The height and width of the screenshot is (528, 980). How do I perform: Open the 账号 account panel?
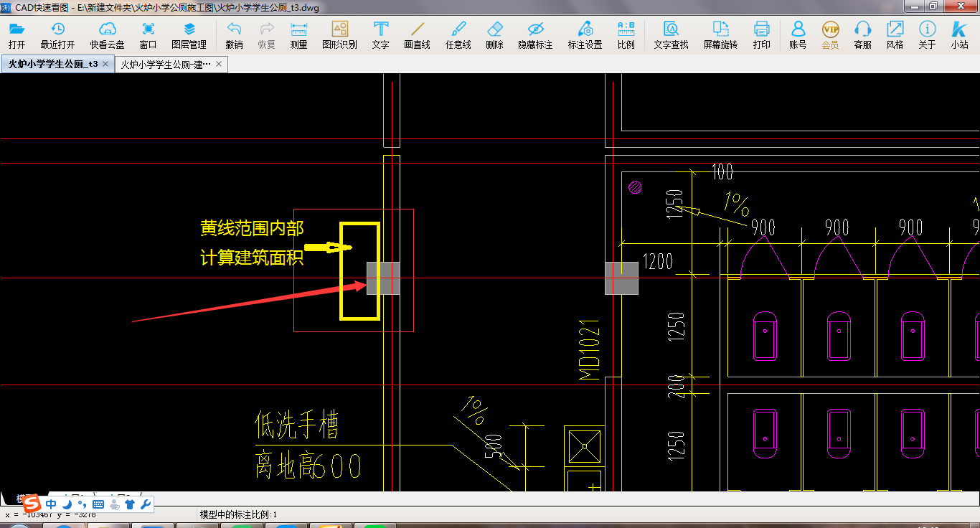[x=798, y=35]
